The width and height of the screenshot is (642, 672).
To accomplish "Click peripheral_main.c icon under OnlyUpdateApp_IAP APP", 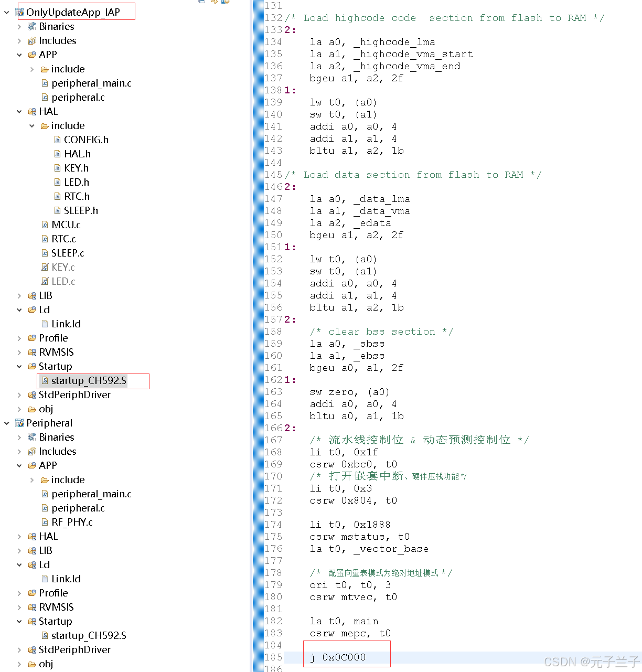I will pyautogui.click(x=45, y=83).
